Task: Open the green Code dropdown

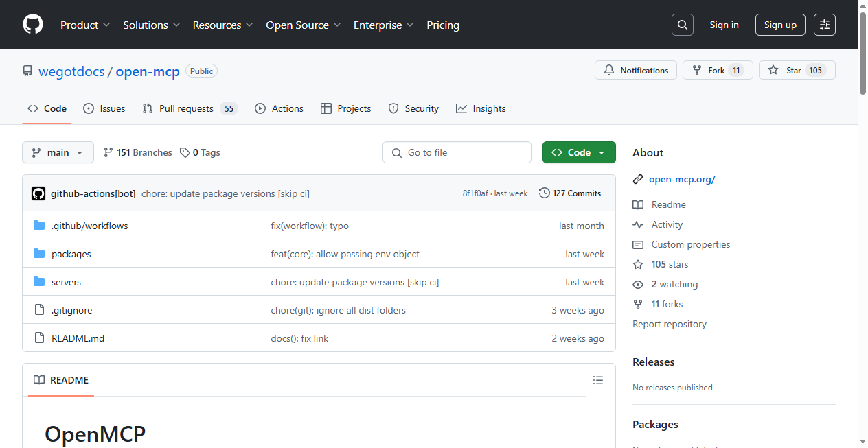Action: click(579, 152)
